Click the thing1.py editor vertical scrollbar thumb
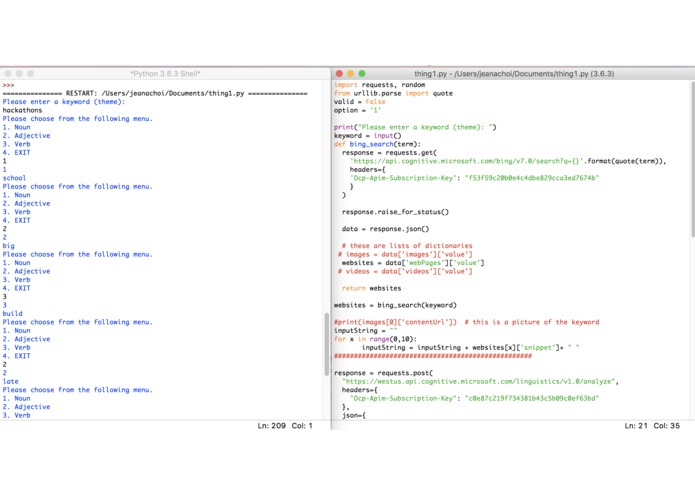 coord(693,160)
